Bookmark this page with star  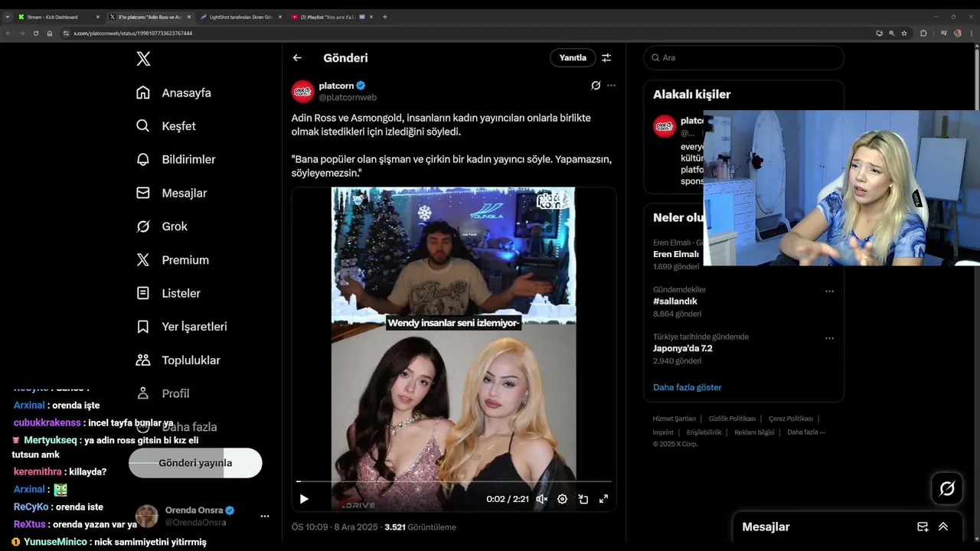coord(904,33)
